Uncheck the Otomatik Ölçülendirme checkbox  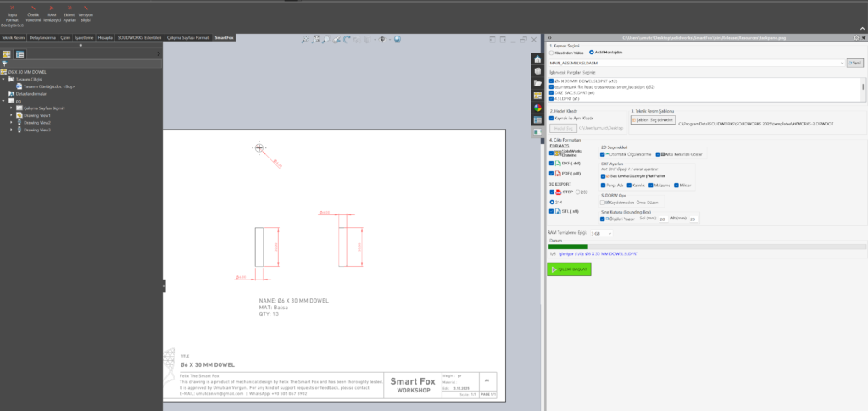click(x=603, y=154)
